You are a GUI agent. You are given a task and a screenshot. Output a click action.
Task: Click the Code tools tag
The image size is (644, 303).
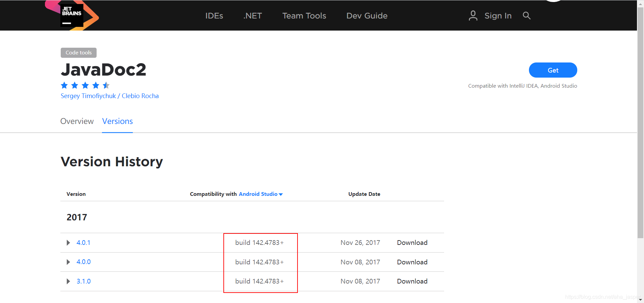click(78, 53)
